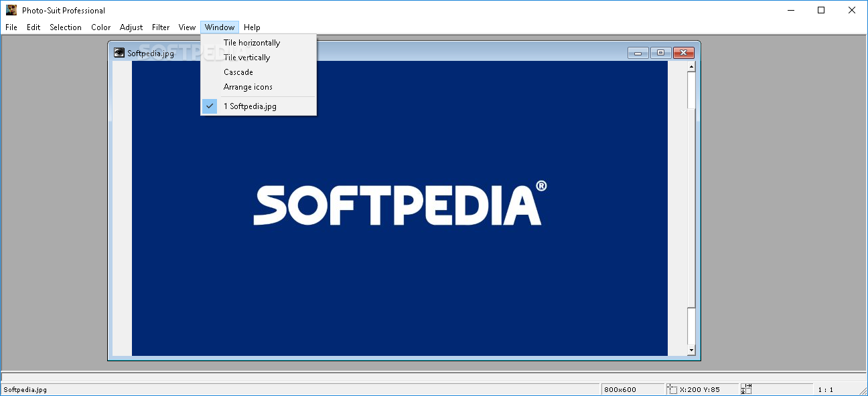
Task: Click the 1 : 1 zoom ratio readout
Action: click(x=825, y=389)
